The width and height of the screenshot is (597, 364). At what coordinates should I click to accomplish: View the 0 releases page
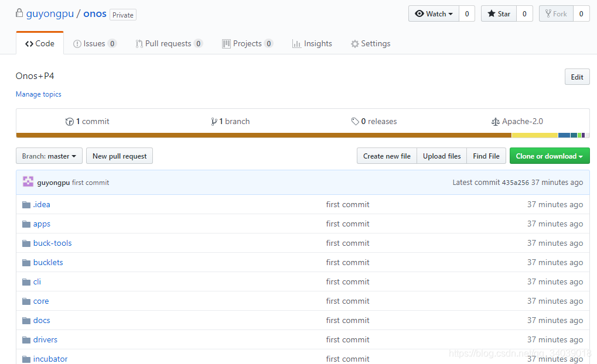(374, 121)
